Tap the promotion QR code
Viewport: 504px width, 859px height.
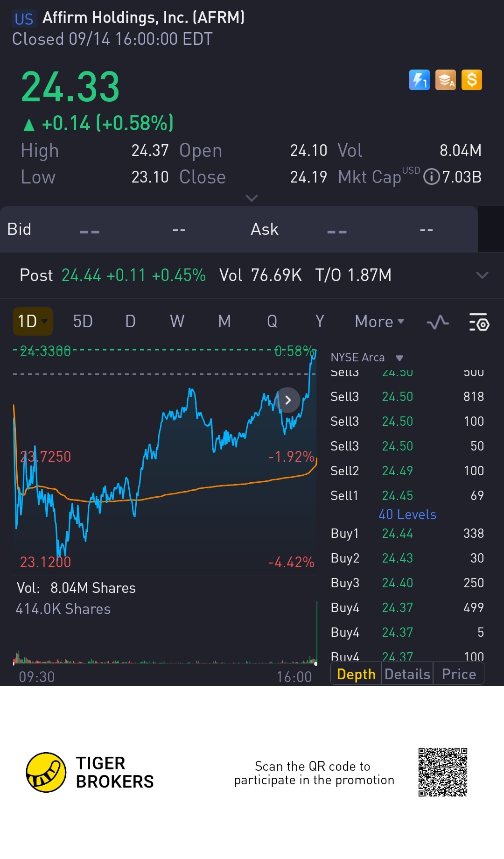click(443, 772)
